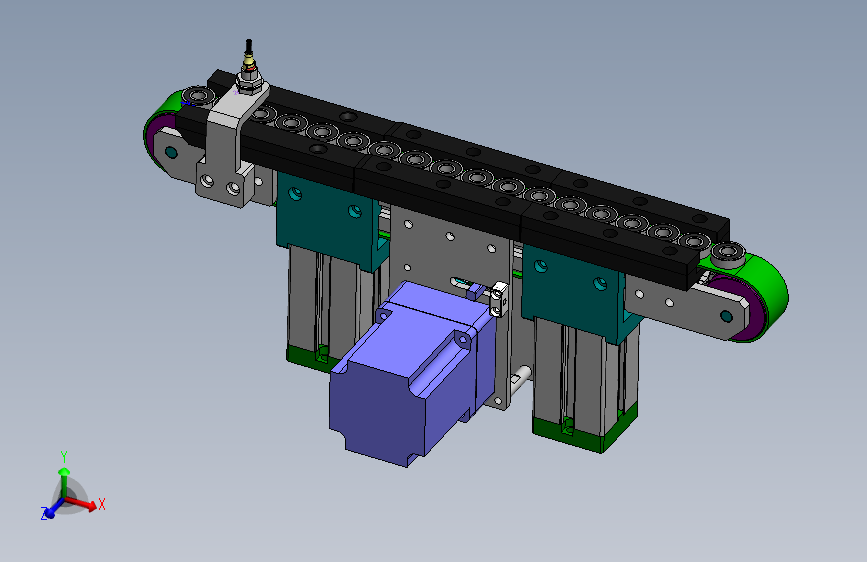Select the proximity sensor atop the gray bracket
Image resolution: width=867 pixels, height=562 pixels.
pyautogui.click(x=249, y=67)
